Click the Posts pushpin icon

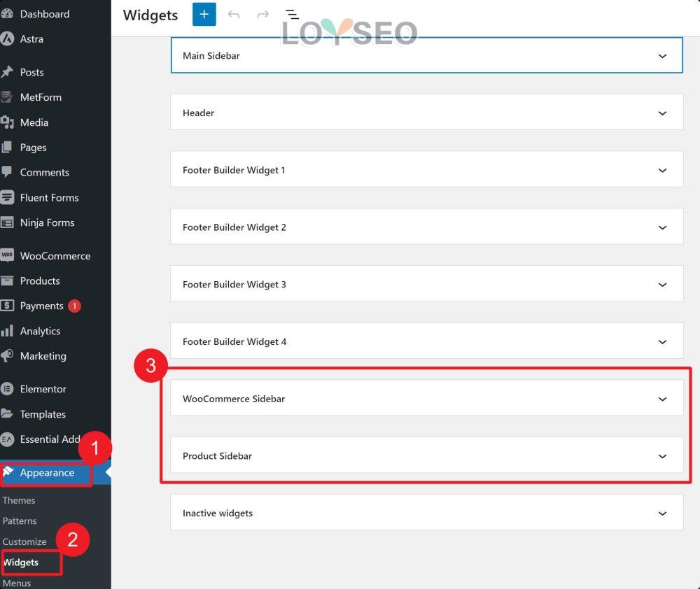pyautogui.click(x=7, y=72)
